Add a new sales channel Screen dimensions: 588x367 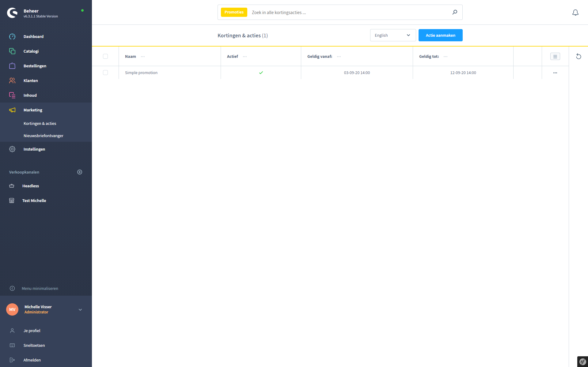coord(80,172)
